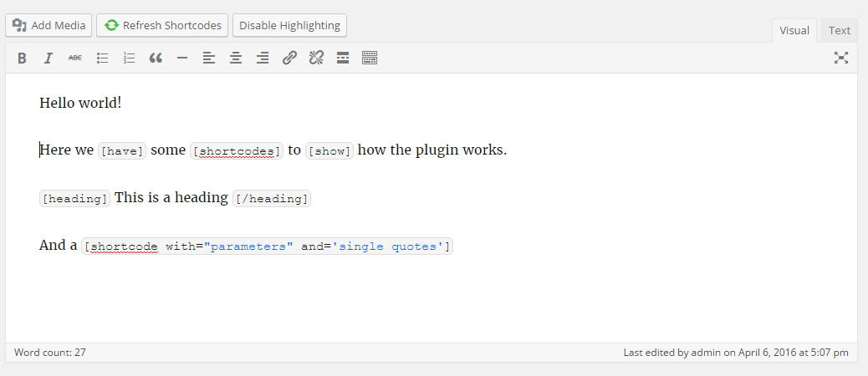The height and width of the screenshot is (376, 868).
Task: Switch to the Text editor tab
Action: 840,30
